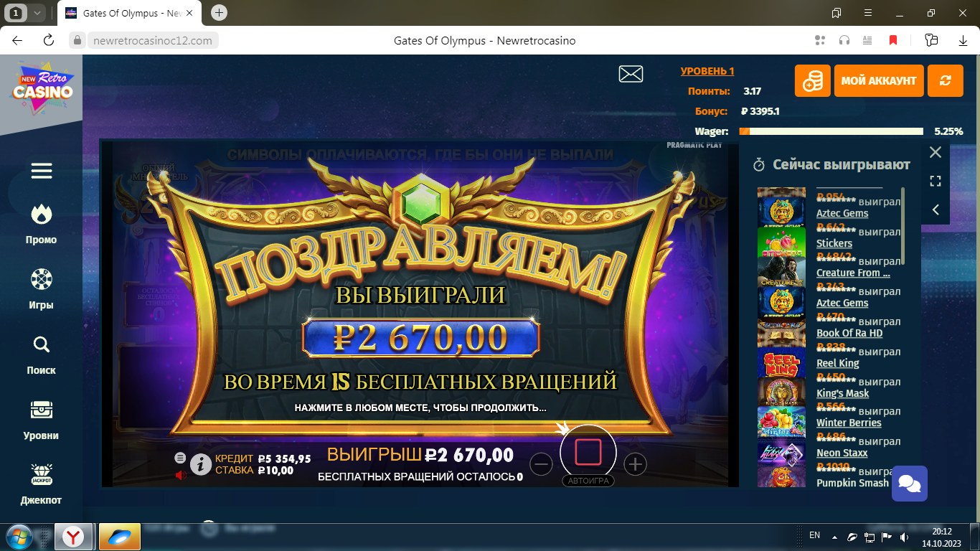Open the sidebar hamburger menu
This screenshot has width=980, height=551.
[x=42, y=171]
